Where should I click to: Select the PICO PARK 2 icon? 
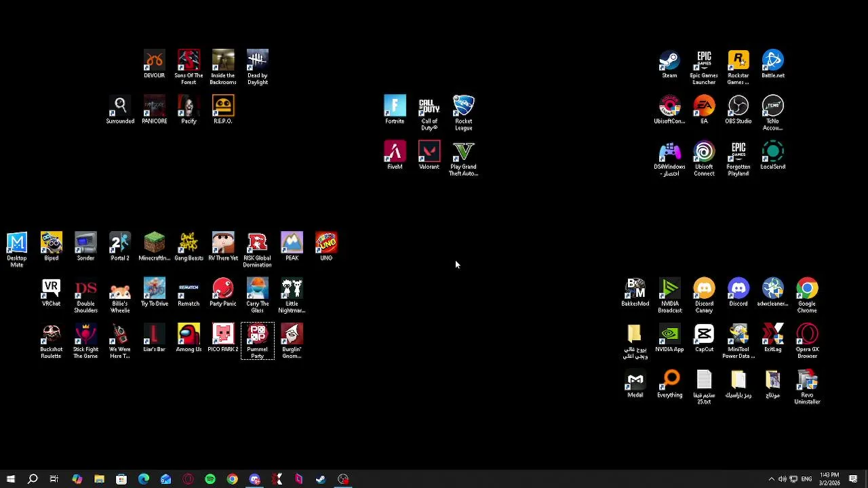tap(223, 338)
